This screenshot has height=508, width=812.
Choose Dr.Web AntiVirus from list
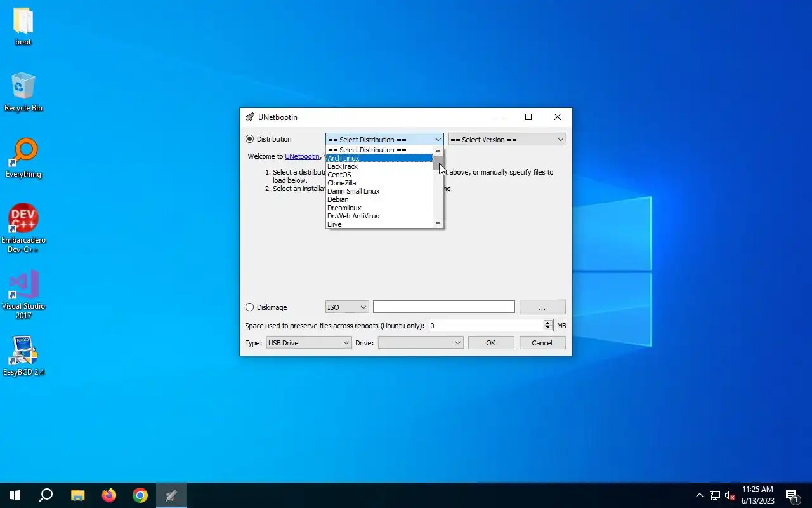click(x=379, y=216)
